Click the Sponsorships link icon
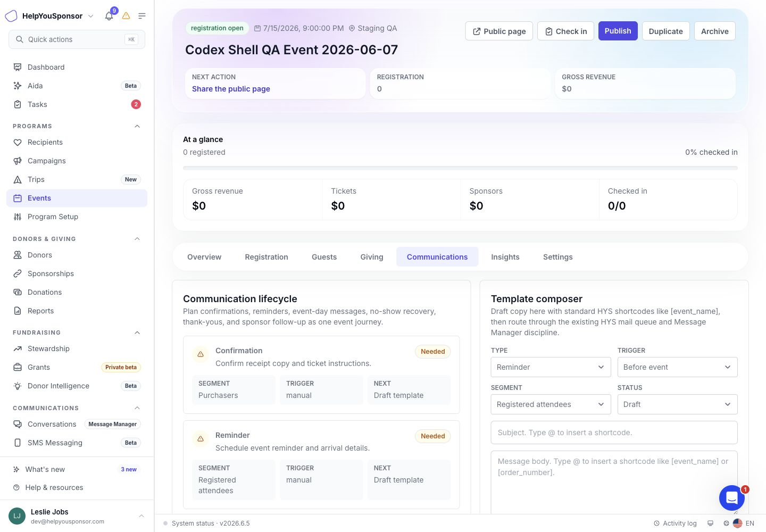 click(18, 273)
